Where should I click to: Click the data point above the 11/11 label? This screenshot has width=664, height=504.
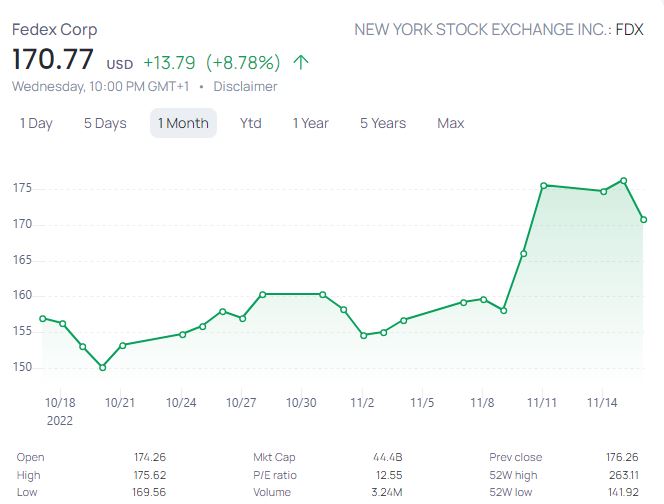pyautogui.click(x=543, y=185)
